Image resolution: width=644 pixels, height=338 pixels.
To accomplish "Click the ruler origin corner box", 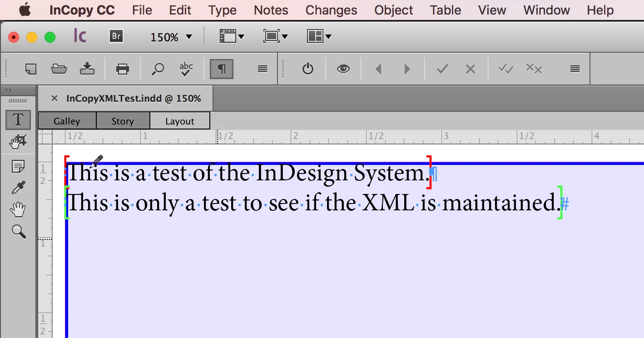I will click(45, 137).
